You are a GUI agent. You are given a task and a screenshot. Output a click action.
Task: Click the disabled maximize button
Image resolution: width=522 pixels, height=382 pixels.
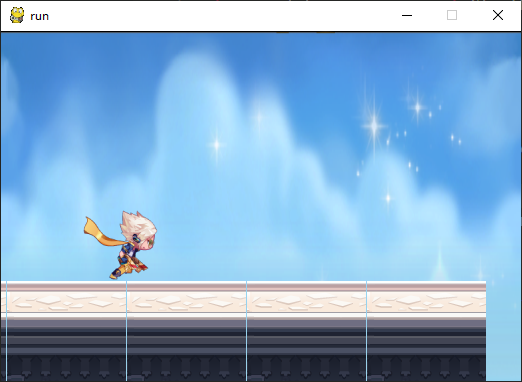coord(452,15)
